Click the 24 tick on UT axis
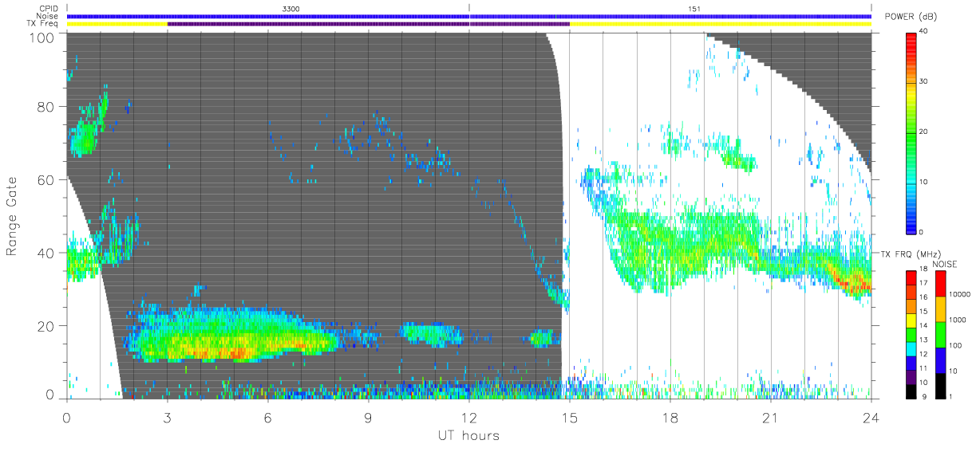Screen dimensions: 980x452 click(871, 417)
